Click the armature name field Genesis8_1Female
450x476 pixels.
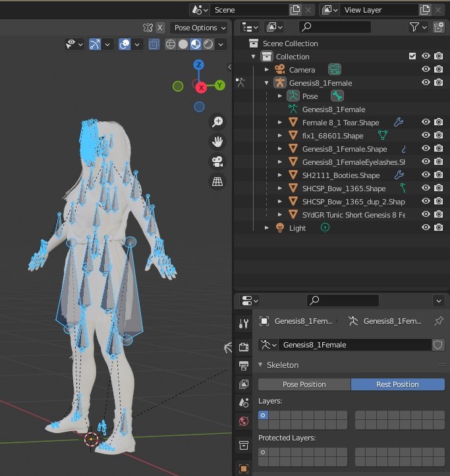tap(354, 345)
